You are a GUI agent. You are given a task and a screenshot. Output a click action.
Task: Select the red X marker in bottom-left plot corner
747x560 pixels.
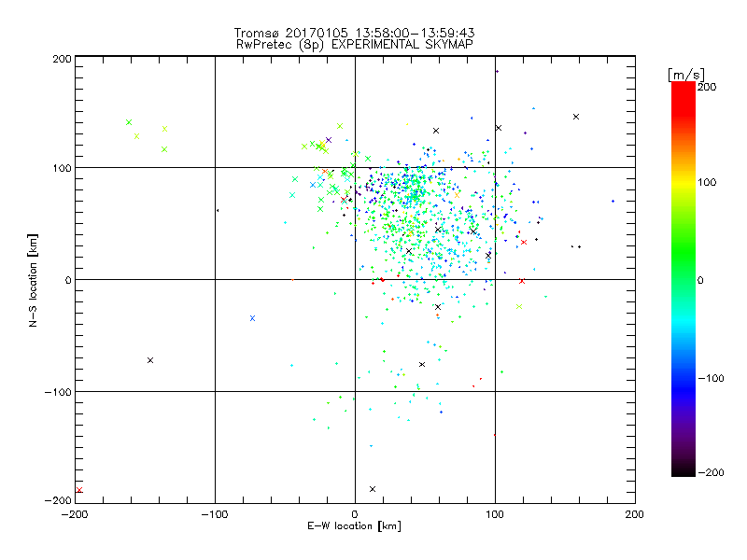point(79,490)
